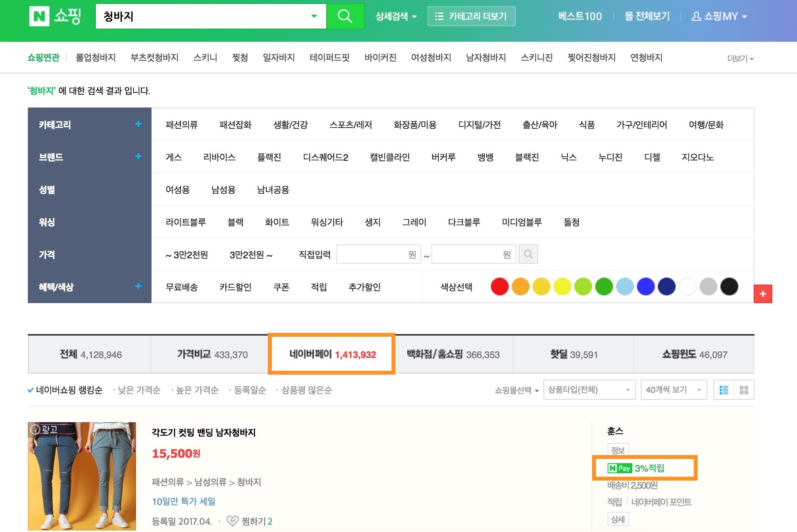The image size is (797, 532).
Task: Sort by 상품평 많은순
Action: (x=307, y=390)
